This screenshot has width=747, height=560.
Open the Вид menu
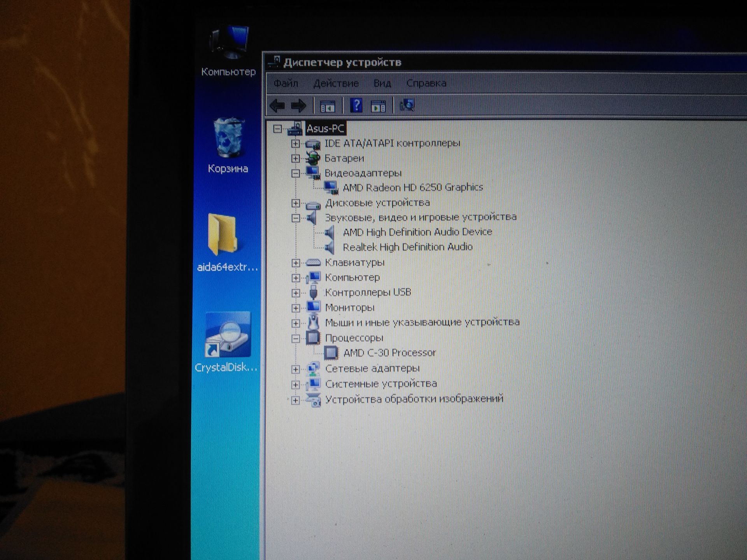[382, 83]
